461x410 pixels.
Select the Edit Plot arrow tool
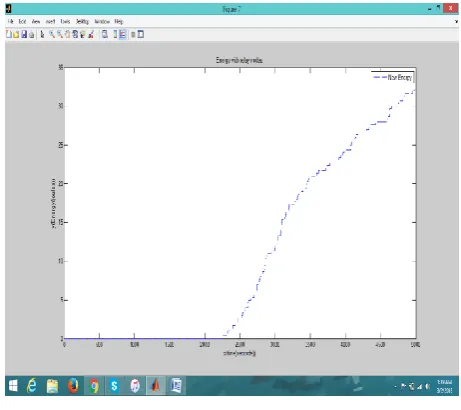(42, 34)
